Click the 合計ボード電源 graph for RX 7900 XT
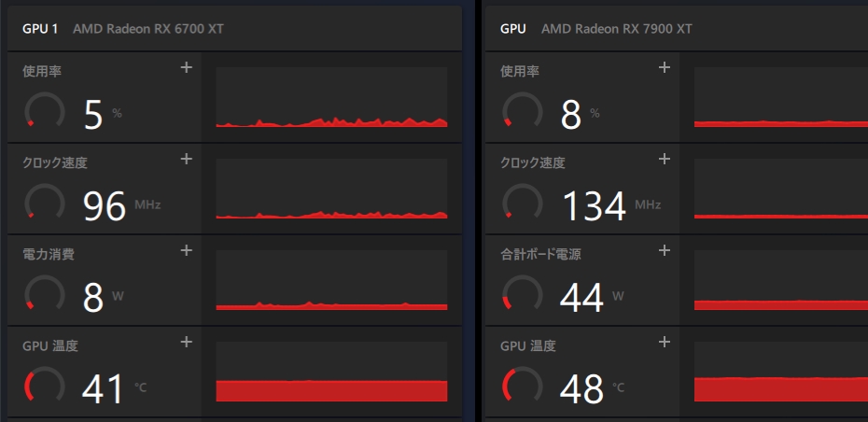 [x=781, y=280]
